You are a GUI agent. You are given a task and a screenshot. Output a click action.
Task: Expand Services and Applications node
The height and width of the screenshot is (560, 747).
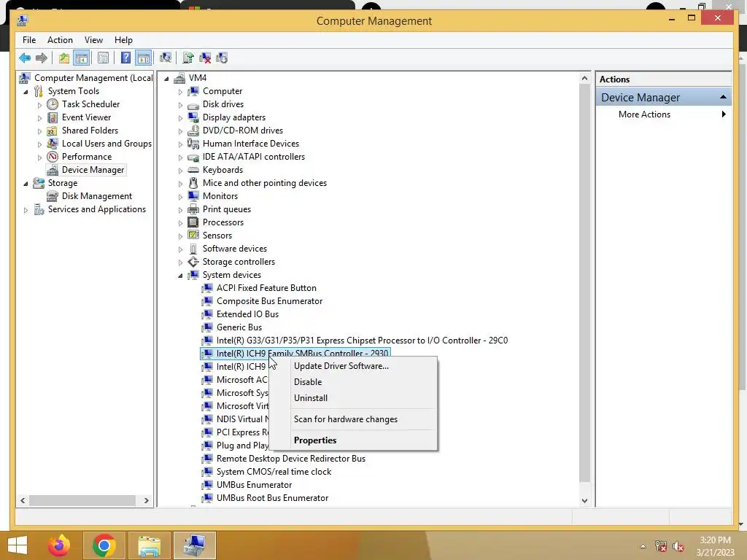click(x=26, y=209)
